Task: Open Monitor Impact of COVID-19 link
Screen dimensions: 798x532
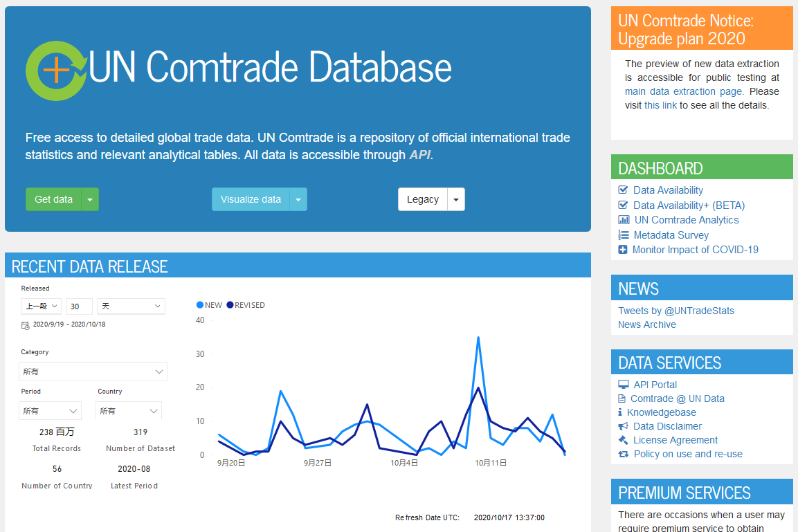Action: tap(695, 250)
